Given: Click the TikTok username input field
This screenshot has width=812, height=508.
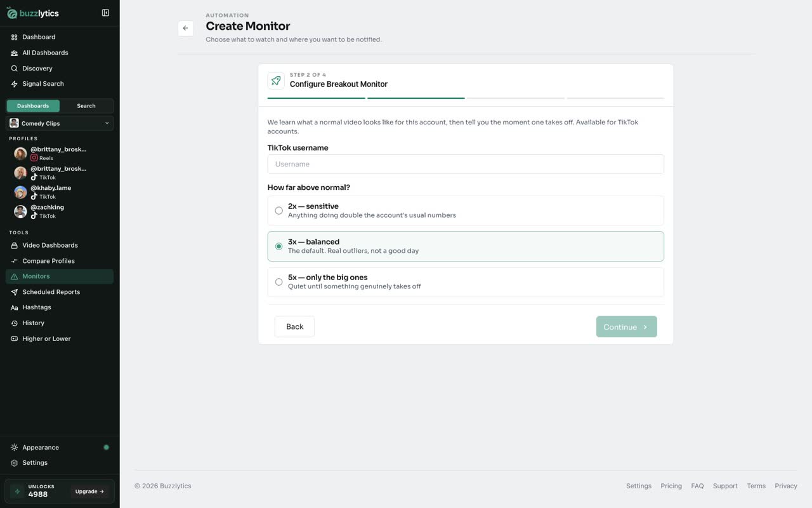Looking at the screenshot, I should click(466, 164).
